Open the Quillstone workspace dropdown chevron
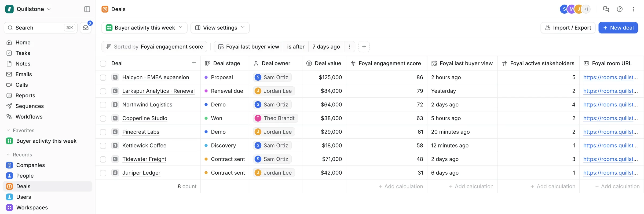This screenshot has width=644, height=214. (49, 9)
